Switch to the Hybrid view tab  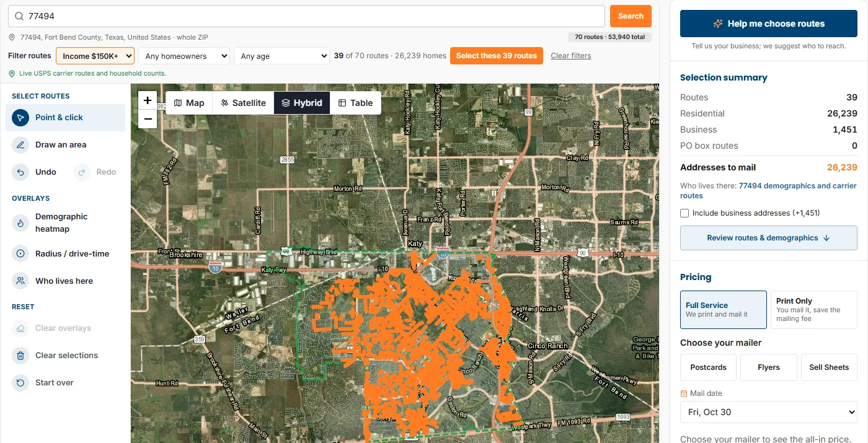tap(302, 103)
